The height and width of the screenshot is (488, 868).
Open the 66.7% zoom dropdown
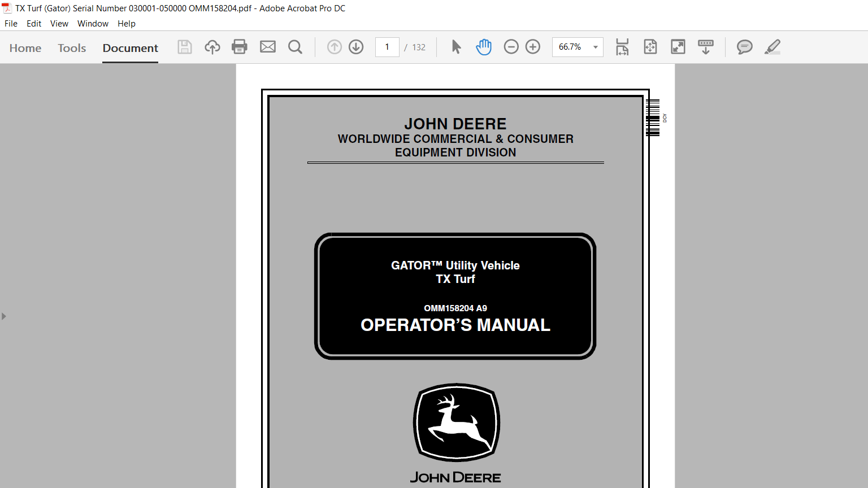pos(578,47)
